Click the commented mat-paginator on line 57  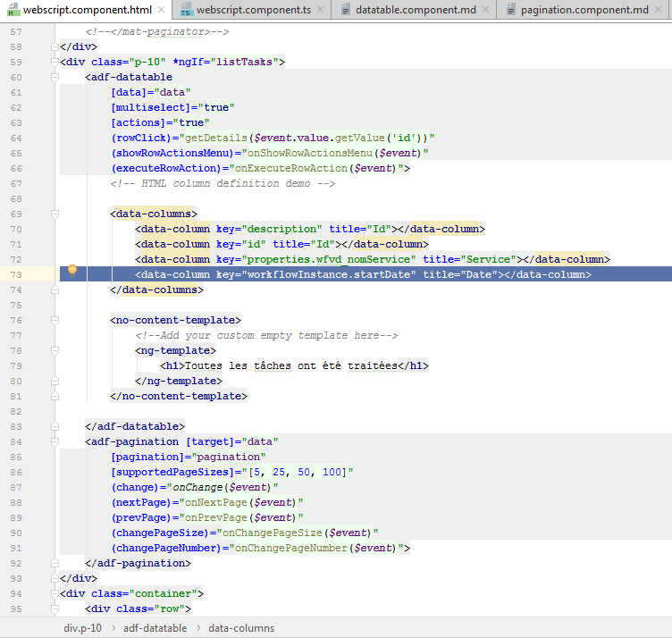pyautogui.click(x=157, y=31)
